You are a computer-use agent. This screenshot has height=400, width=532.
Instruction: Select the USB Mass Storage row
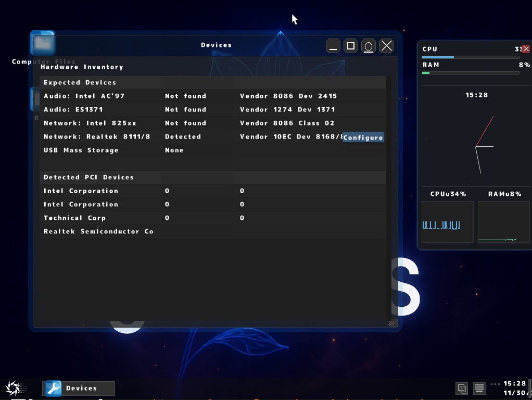click(x=81, y=150)
